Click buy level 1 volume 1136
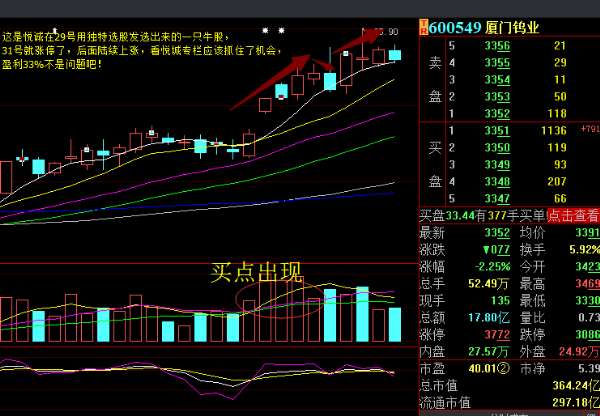This screenshot has height=416, width=600. click(x=551, y=130)
